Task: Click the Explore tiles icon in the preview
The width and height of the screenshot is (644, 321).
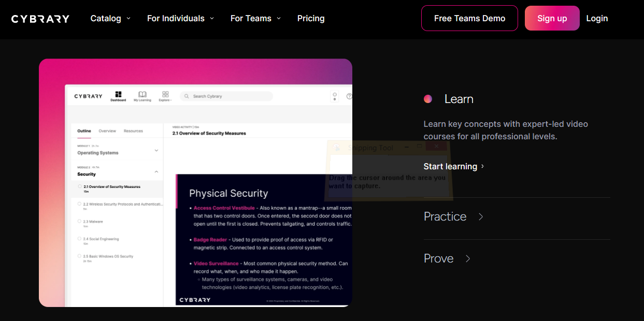Action: click(165, 94)
